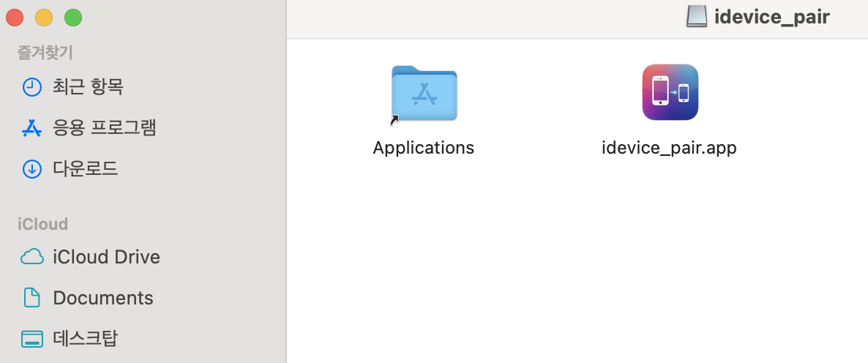Click the download arrow icon beside 다운로드
This screenshot has width=868, height=363.
click(31, 169)
